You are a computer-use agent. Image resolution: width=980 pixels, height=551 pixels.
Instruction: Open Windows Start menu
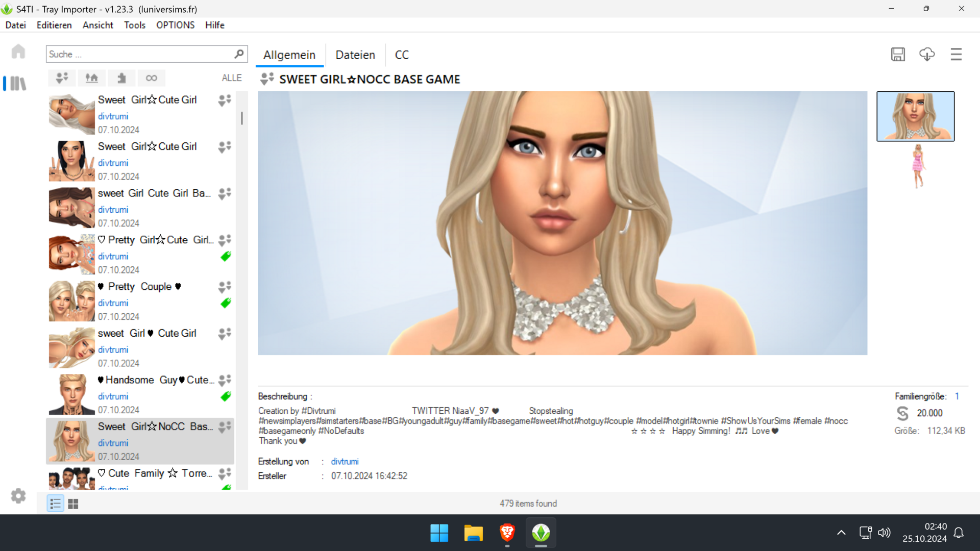pyautogui.click(x=439, y=533)
